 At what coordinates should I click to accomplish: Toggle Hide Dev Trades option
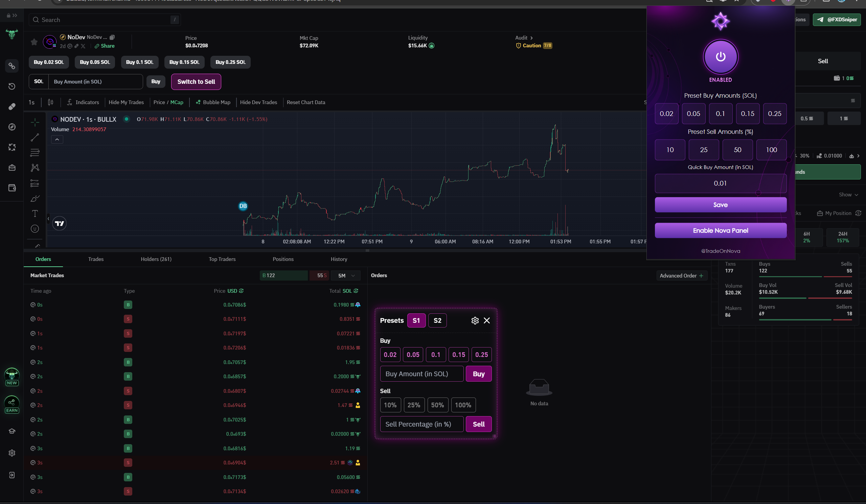tap(258, 101)
